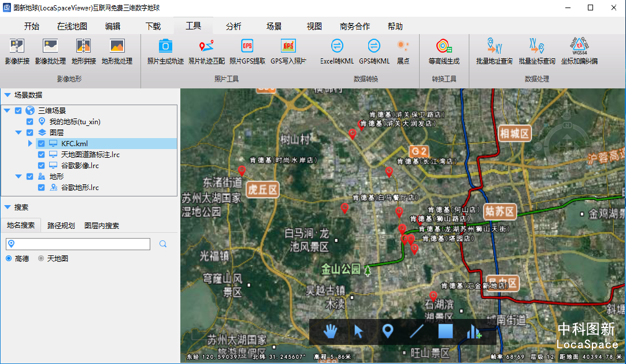The height and width of the screenshot is (364, 626).
Task: Collapse the 图层 tree node
Action: (18, 132)
